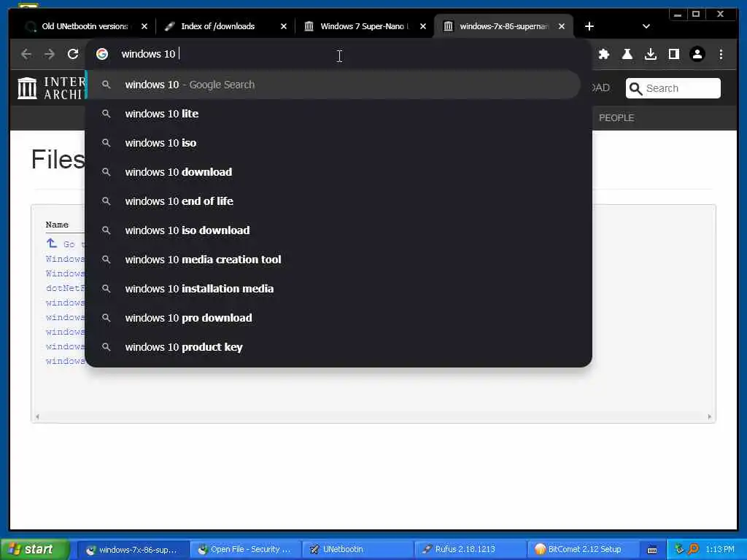Click the 1:13 PM clock
Image resolution: width=747 pixels, height=560 pixels.
tap(719, 550)
